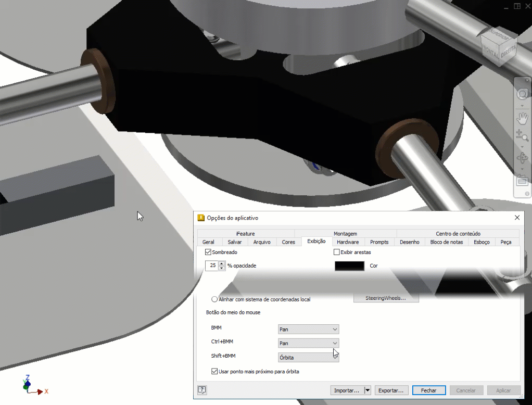Click the DIREITA face of the ViewCube

tap(507, 52)
